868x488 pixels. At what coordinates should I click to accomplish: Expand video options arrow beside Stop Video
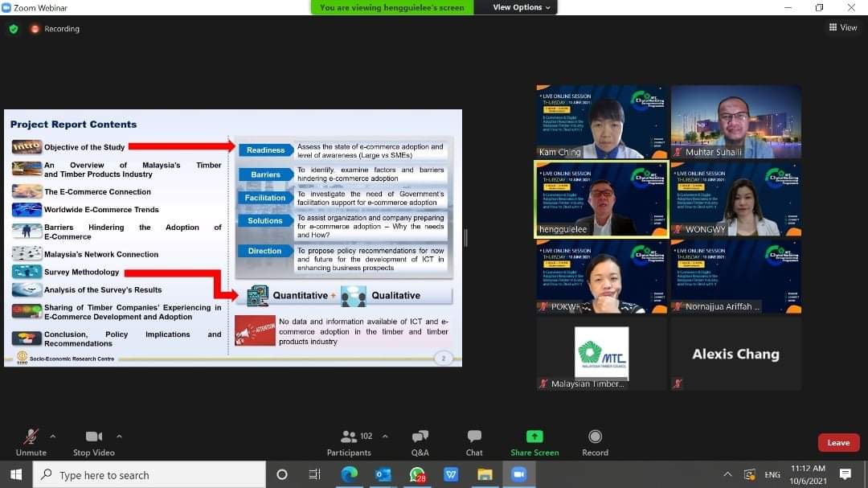pos(119,437)
